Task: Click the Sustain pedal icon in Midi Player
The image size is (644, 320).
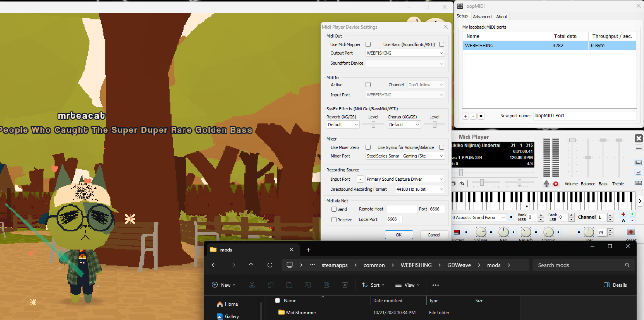Action: coord(457,232)
